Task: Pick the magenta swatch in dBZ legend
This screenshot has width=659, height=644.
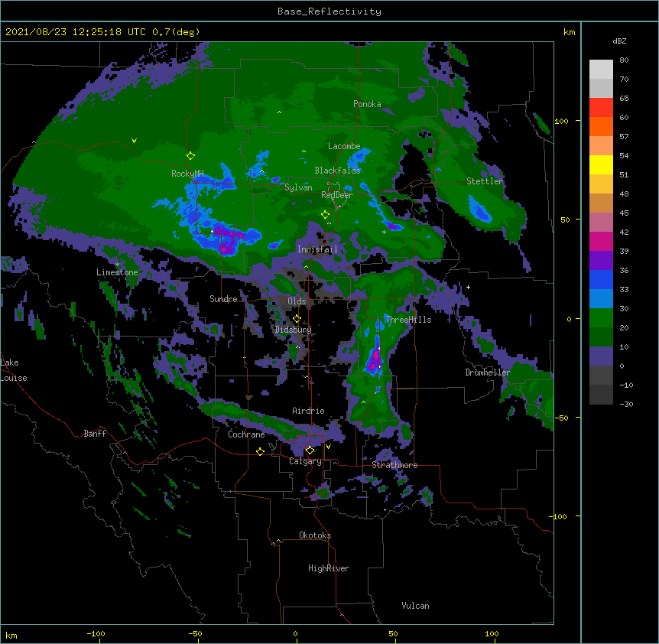Action: (601, 241)
